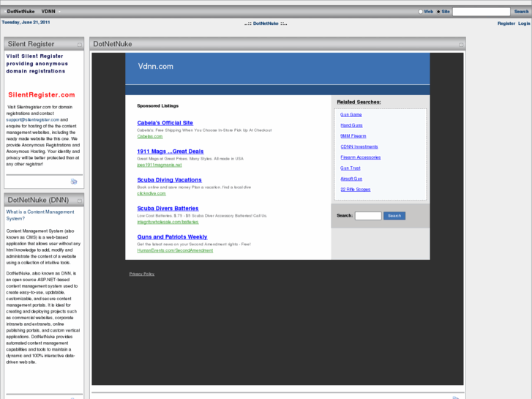Click the Airsoft Gun related search
Image resolution: width=532 pixels, height=399 pixels.
[x=351, y=179]
